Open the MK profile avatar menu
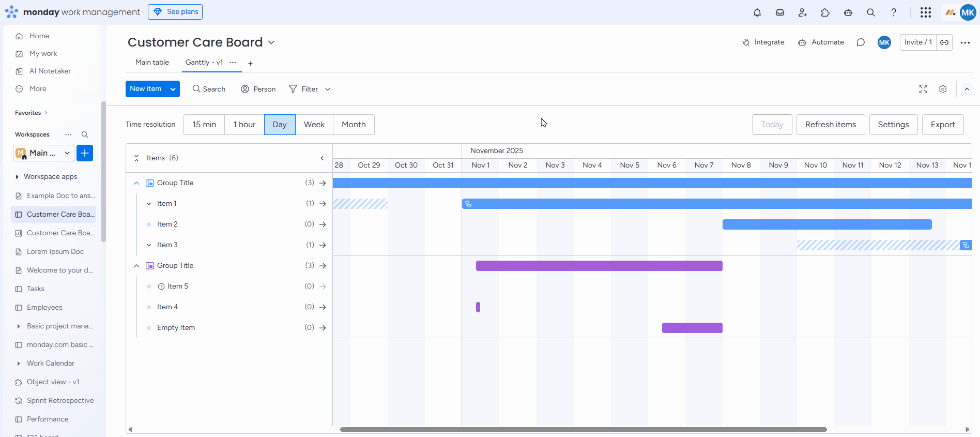This screenshot has width=980, height=437. point(968,12)
